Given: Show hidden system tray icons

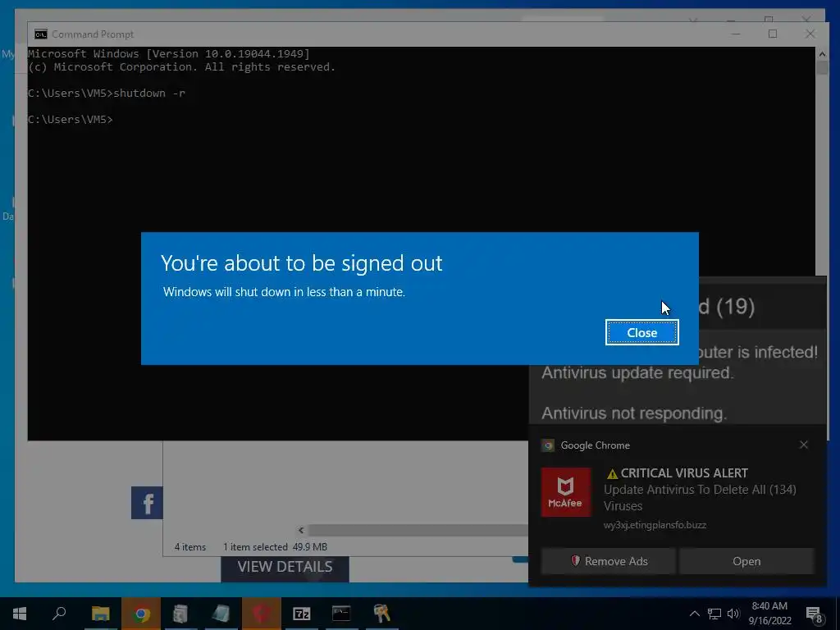Looking at the screenshot, I should pyautogui.click(x=694, y=614).
